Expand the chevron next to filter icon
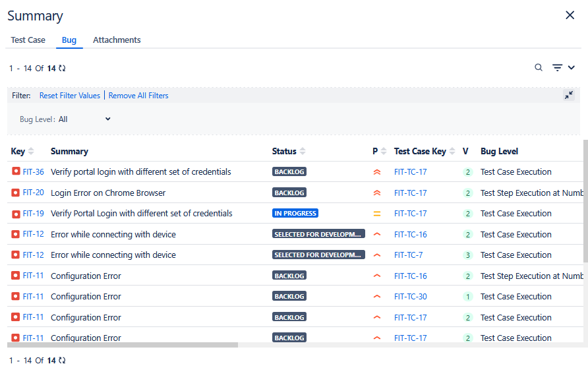Viewport: 588px width, 366px height. pos(572,67)
